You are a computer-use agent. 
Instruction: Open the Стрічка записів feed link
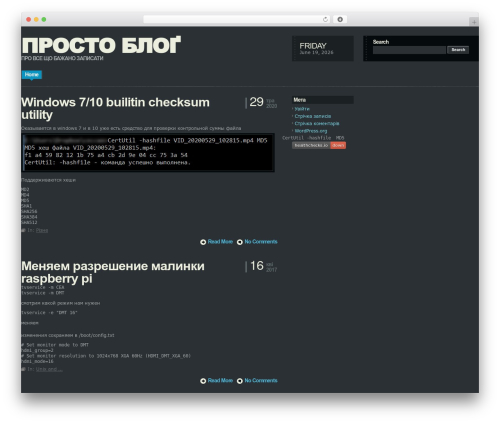tap(313, 116)
